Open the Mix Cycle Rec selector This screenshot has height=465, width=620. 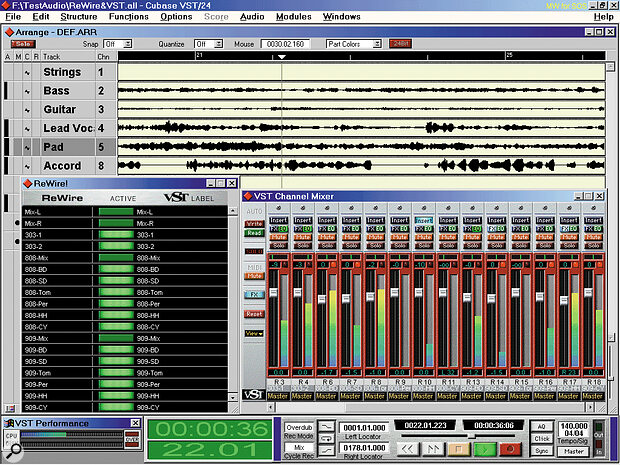click(x=299, y=447)
